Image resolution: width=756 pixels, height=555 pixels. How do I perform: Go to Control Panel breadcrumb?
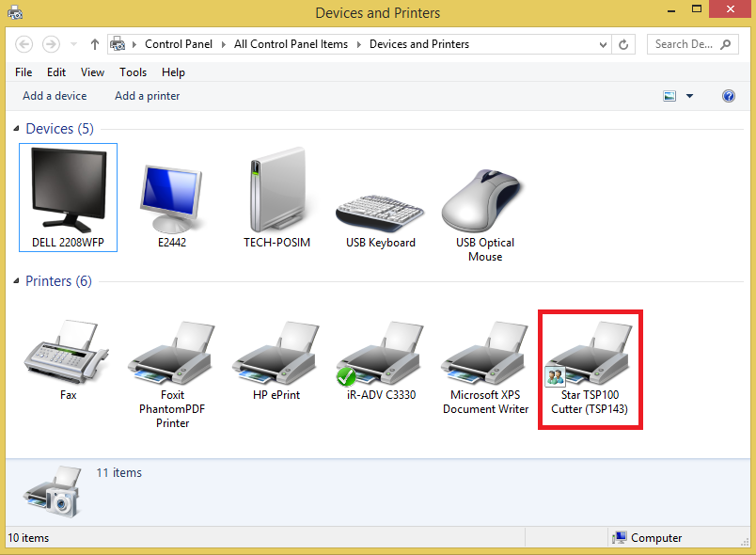pyautogui.click(x=179, y=44)
